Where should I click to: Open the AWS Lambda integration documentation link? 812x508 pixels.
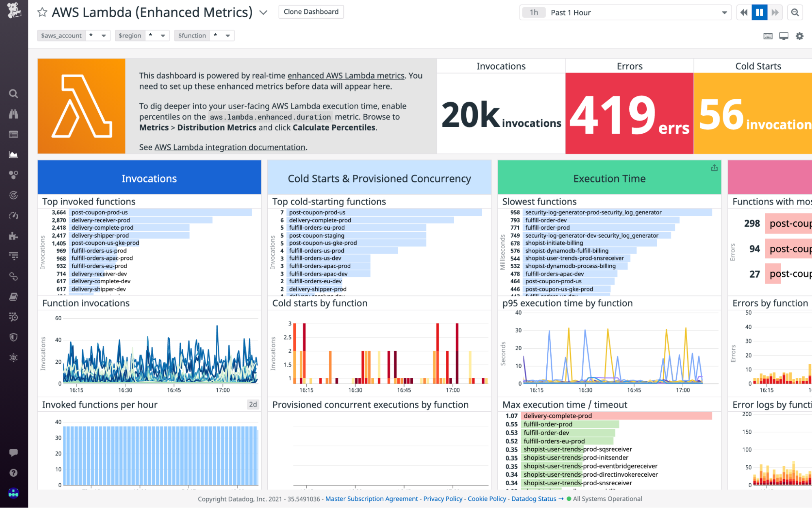[x=230, y=147]
